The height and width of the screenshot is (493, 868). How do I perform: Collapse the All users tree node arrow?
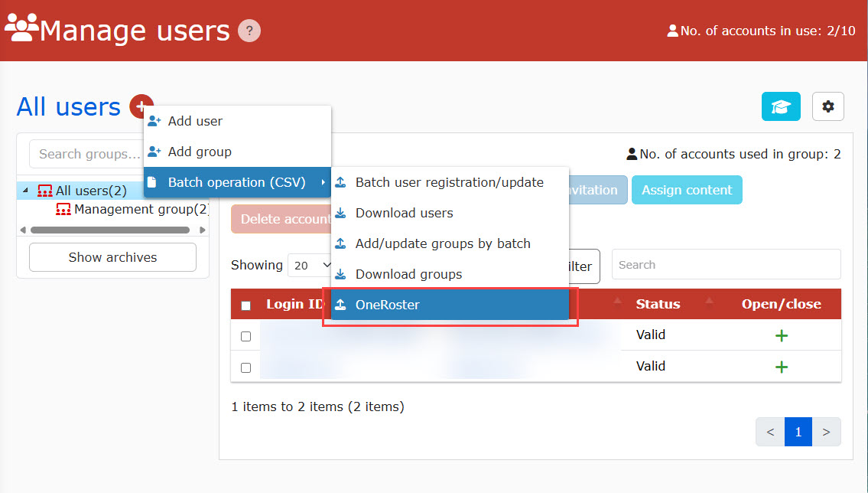pyautogui.click(x=25, y=191)
